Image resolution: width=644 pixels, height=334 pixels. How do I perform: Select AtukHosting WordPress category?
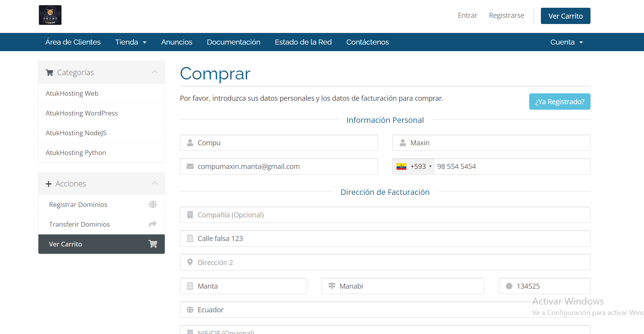tap(82, 113)
